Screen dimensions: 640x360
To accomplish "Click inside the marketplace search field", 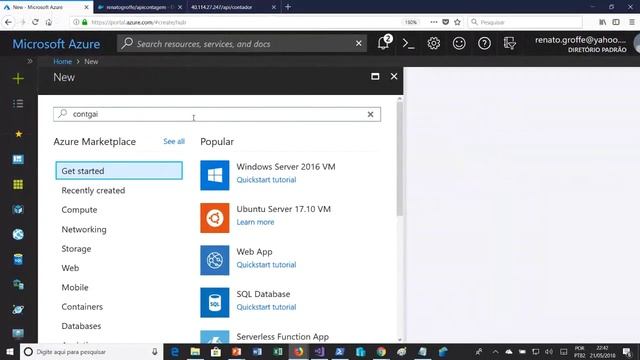I will click(217, 114).
